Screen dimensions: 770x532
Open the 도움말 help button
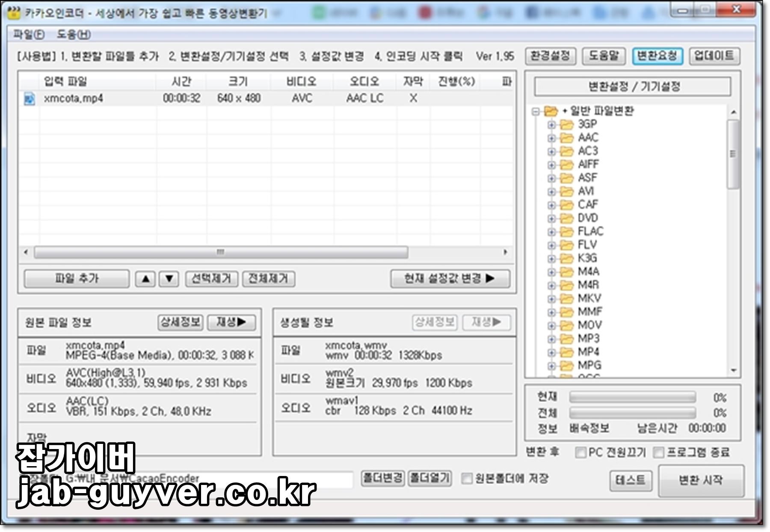click(604, 56)
